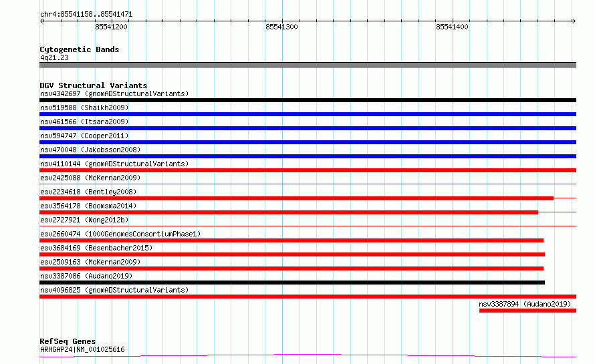
Task: Click esv2727921 (Wong2012b) label
Action: pos(84,220)
